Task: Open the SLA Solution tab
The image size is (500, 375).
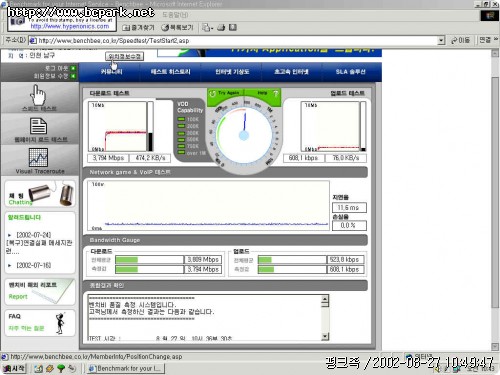Action: click(350, 72)
